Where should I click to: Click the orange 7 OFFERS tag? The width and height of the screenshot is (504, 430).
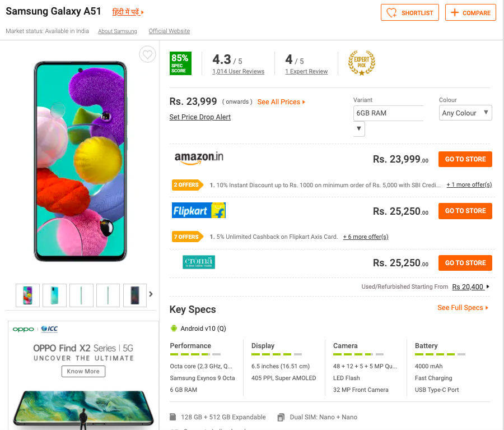pyautogui.click(x=186, y=237)
